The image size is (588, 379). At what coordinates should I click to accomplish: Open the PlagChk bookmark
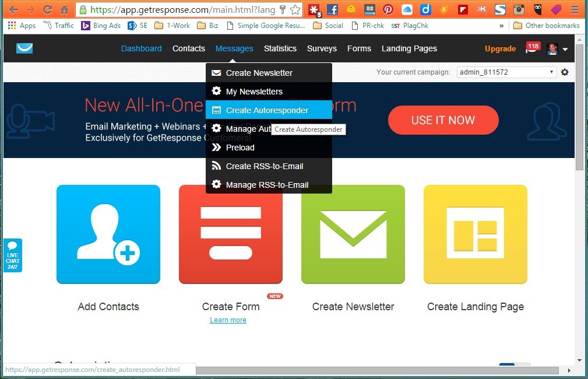click(410, 26)
